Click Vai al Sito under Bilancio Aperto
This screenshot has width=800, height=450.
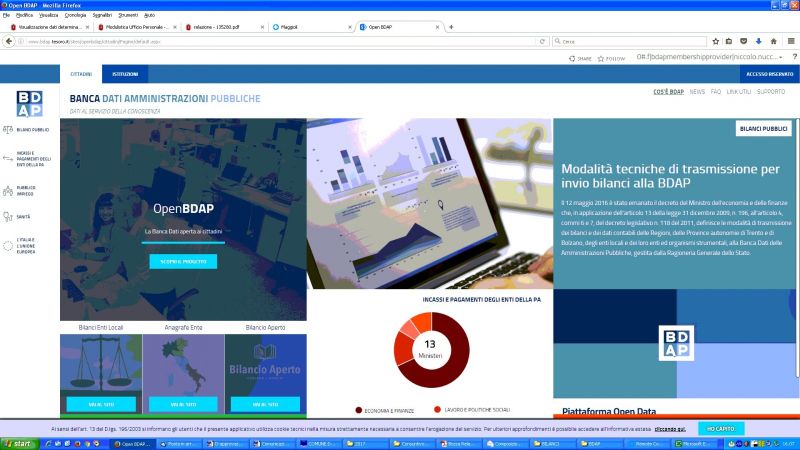coord(265,404)
